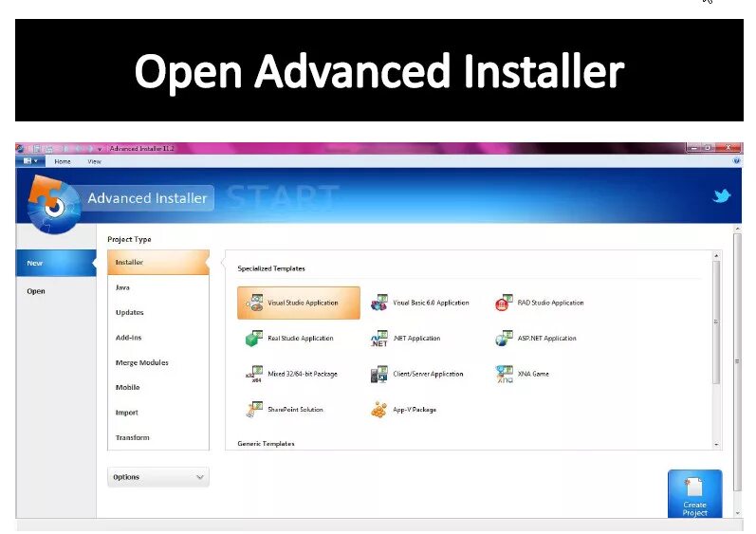Image resolution: width=756 pixels, height=534 pixels.
Task: Choose the XNA Game template
Action: pos(522,374)
